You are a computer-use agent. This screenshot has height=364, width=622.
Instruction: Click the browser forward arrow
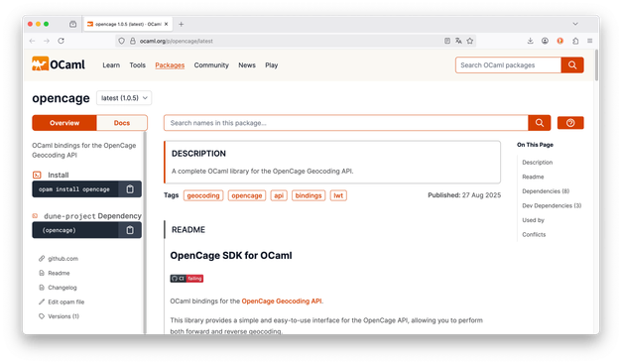pos(47,41)
